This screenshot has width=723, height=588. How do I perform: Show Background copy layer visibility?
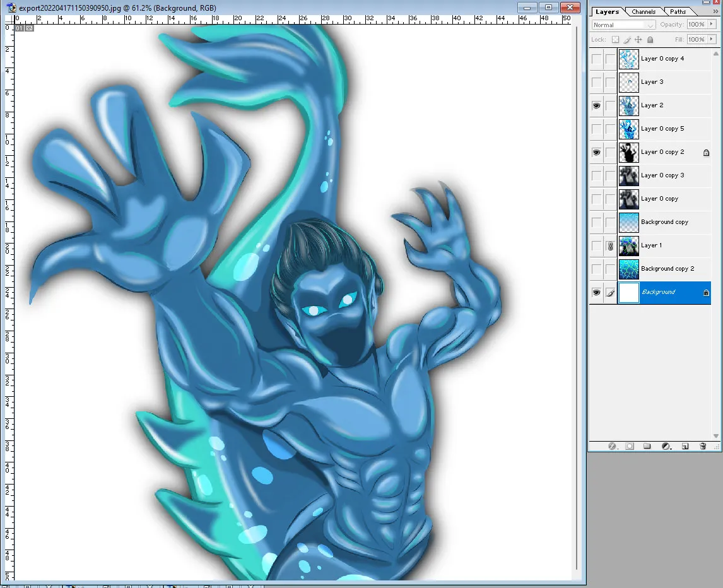click(596, 223)
